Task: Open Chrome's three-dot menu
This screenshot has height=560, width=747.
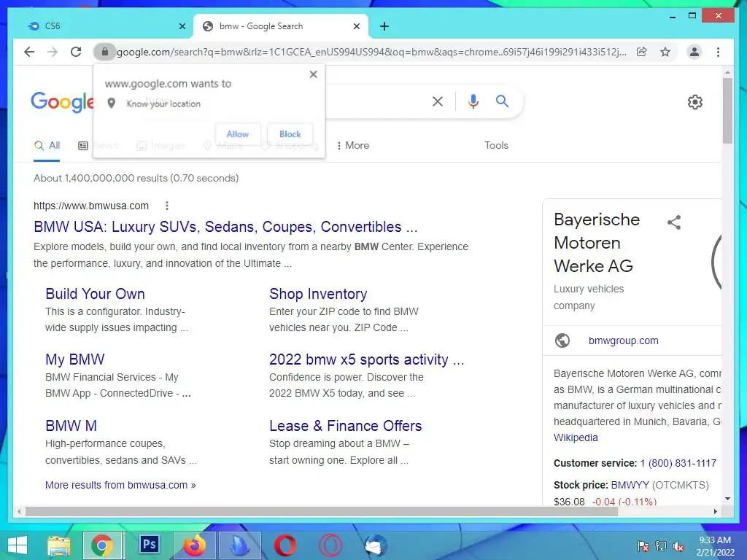Action: pyautogui.click(x=718, y=52)
